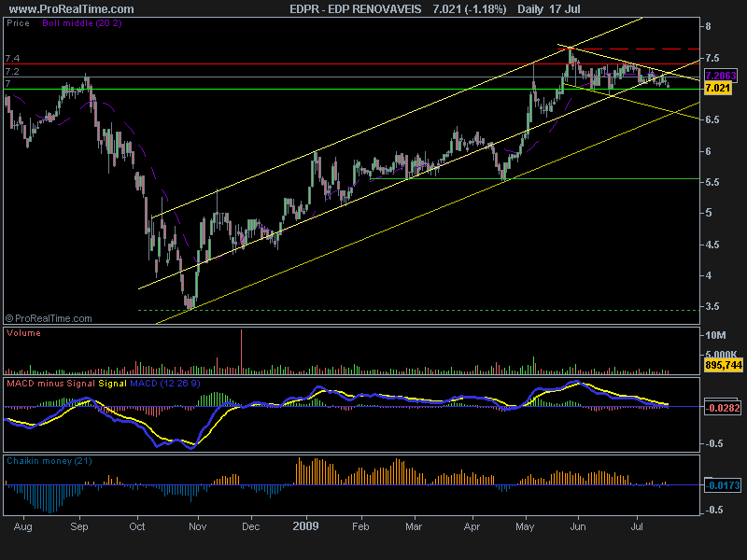Click the May label on time axis
This screenshot has height=560, width=747.
[x=525, y=526]
